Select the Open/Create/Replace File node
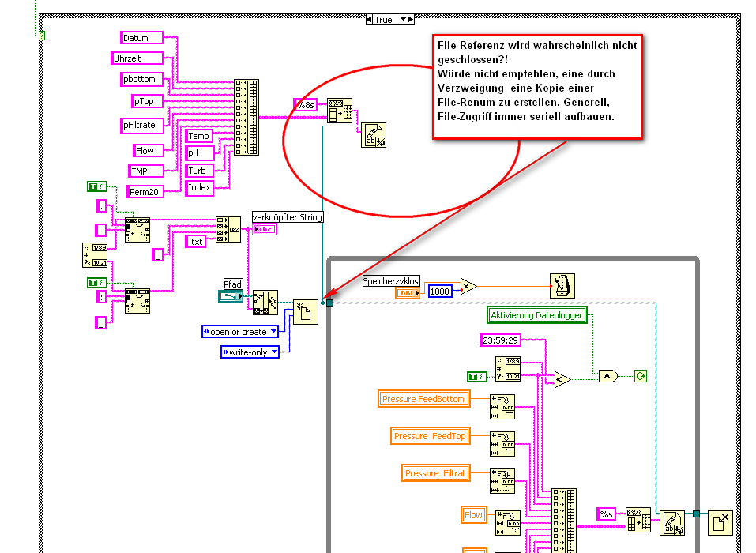 click(x=306, y=312)
